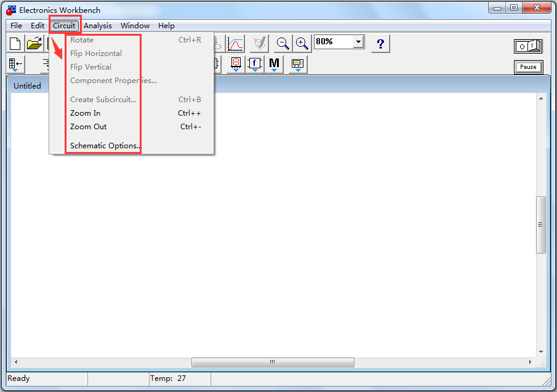Open component properties tag icon
This screenshot has height=392, width=557.
[x=259, y=44]
